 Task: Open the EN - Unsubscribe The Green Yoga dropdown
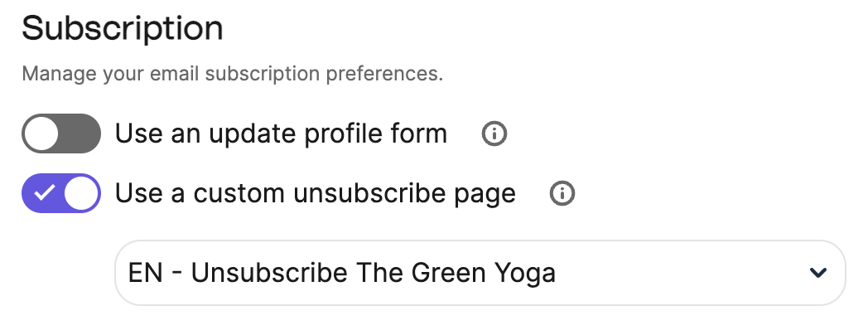(480, 273)
